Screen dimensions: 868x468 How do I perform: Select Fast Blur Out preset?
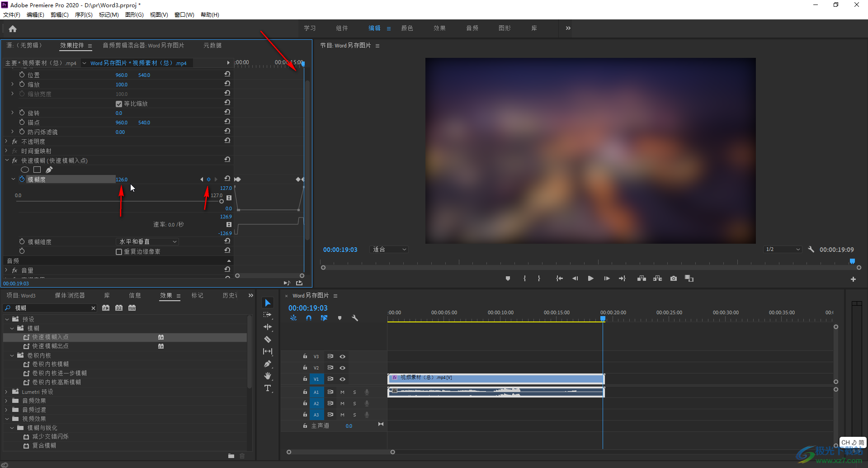[x=50, y=346]
